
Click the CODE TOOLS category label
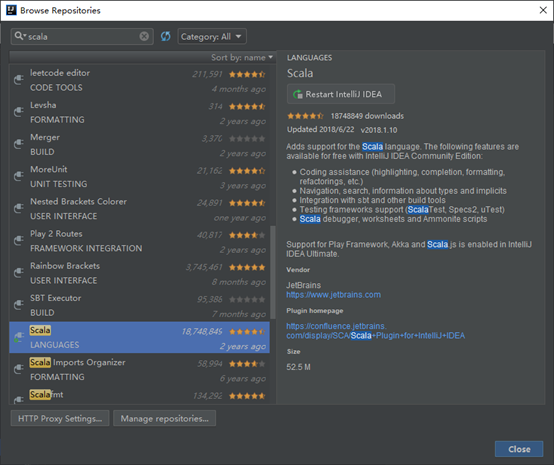[x=56, y=88]
